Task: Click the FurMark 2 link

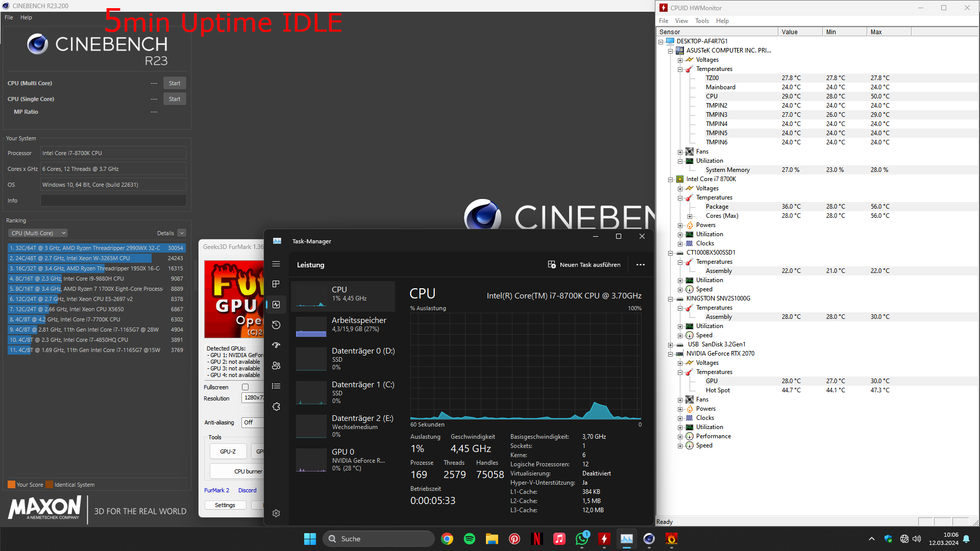Action: [x=216, y=490]
